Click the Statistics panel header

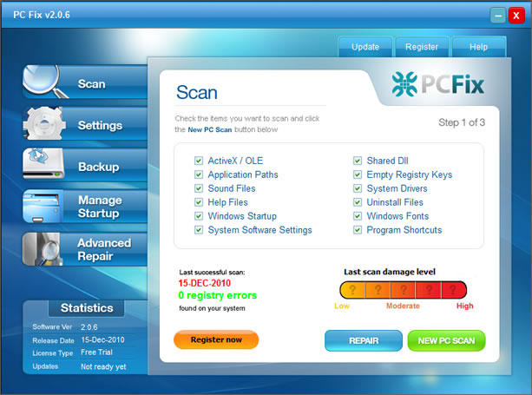coord(87,308)
